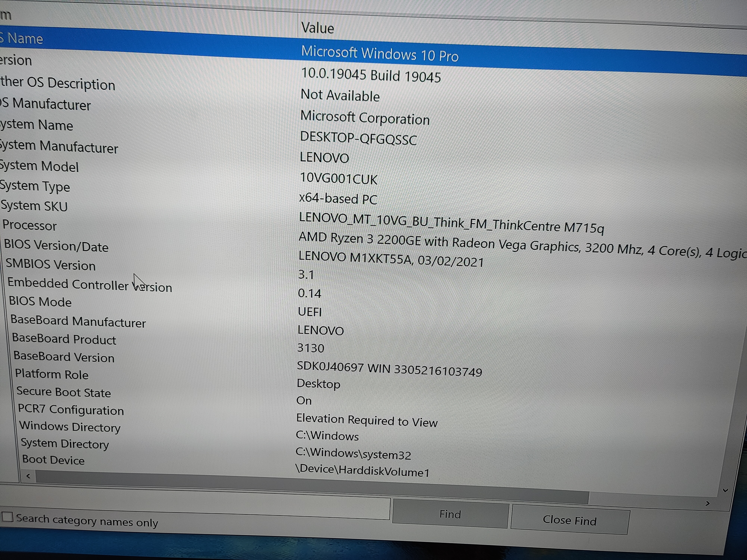Screen dimensions: 747x560
Task: Select the 'Windows Directory' row label
Action: (x=70, y=427)
